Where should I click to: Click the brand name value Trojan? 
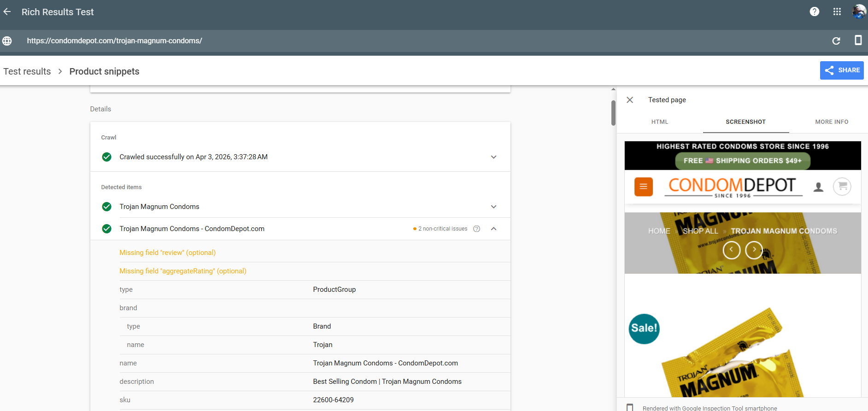coord(323,345)
